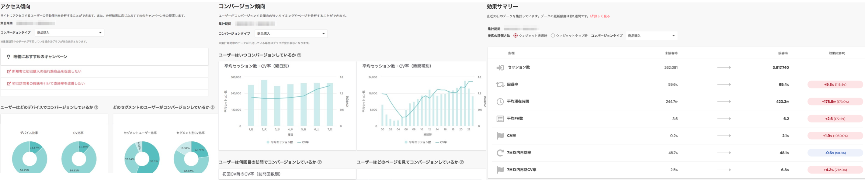Click the -0.6% 7日以内再訪率 effect badge
This screenshot has width=868, height=180.
click(835, 153)
